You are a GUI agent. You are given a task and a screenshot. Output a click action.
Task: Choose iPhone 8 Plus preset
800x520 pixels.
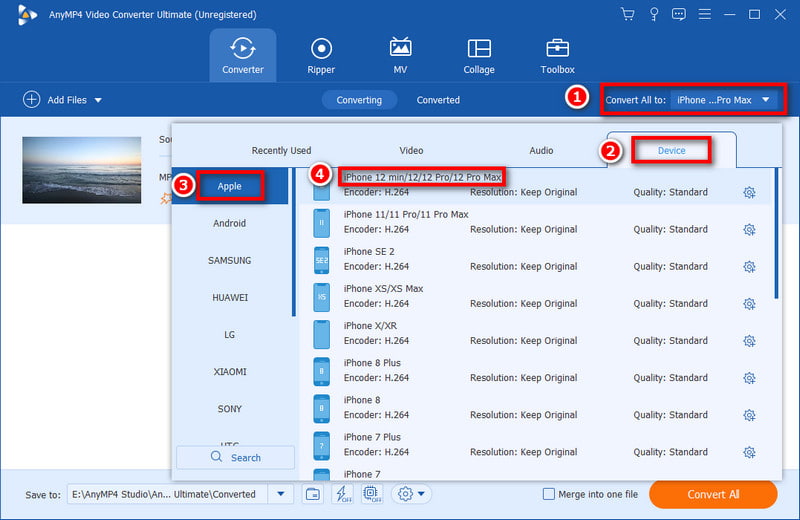(x=535, y=370)
